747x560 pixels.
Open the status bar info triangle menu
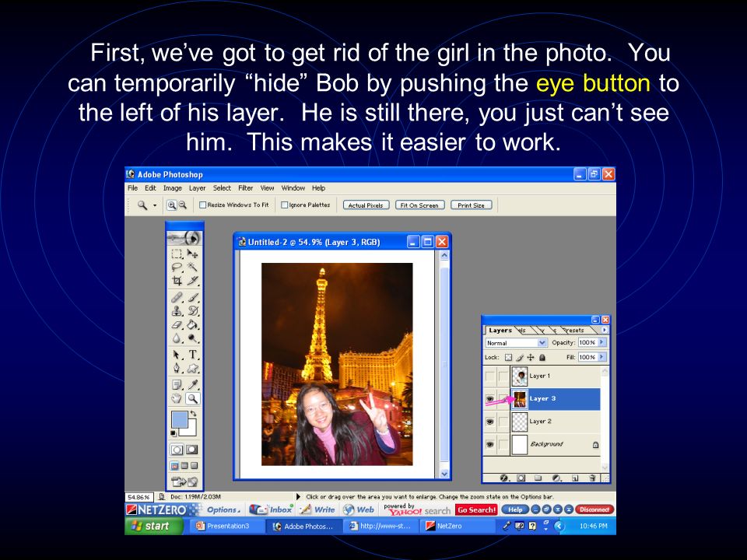298,497
